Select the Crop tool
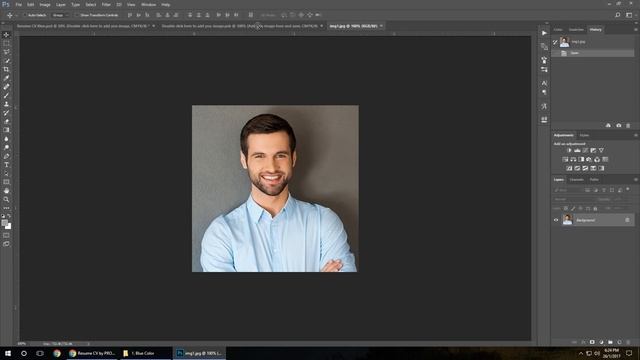This screenshot has height=360, width=640. coord(6,69)
